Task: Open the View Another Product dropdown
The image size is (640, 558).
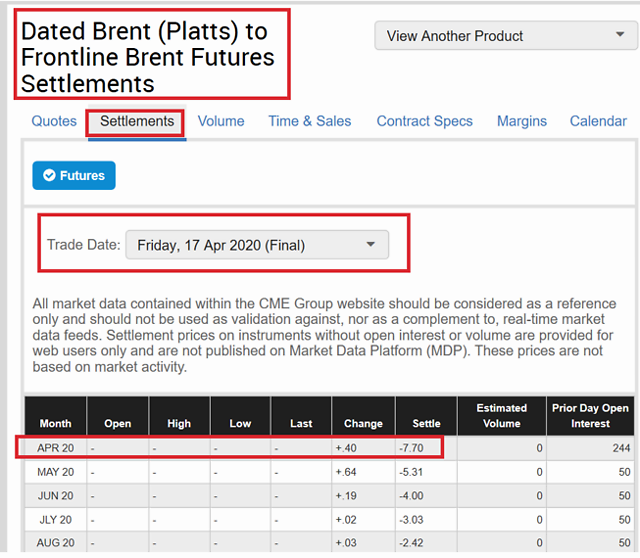Action: click(x=506, y=36)
